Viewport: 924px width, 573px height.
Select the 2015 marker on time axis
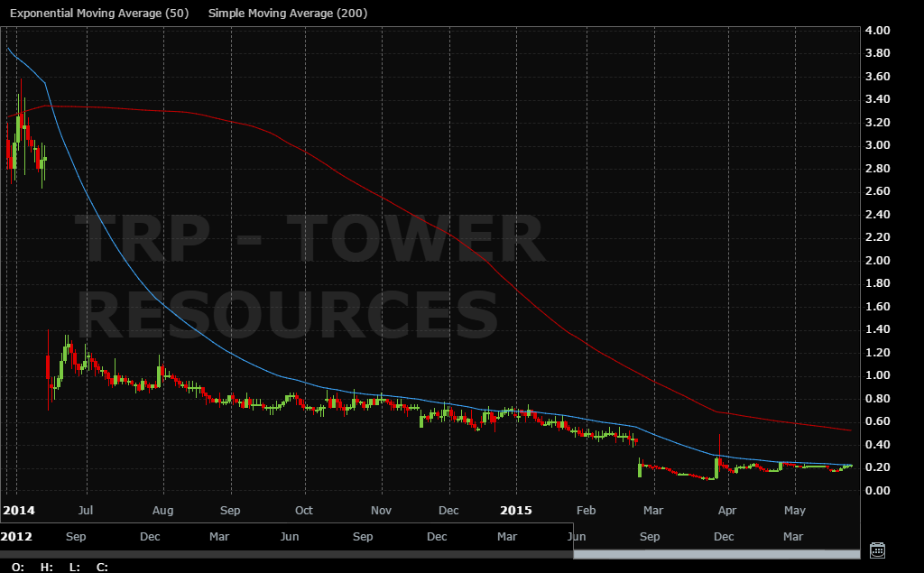pos(517,510)
